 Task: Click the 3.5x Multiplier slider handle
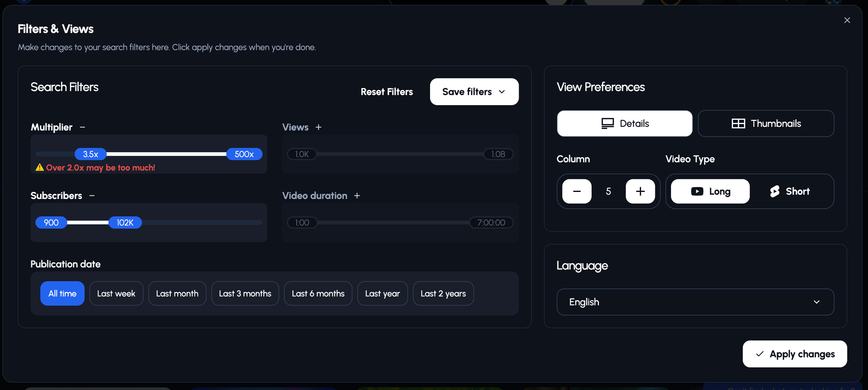91,154
